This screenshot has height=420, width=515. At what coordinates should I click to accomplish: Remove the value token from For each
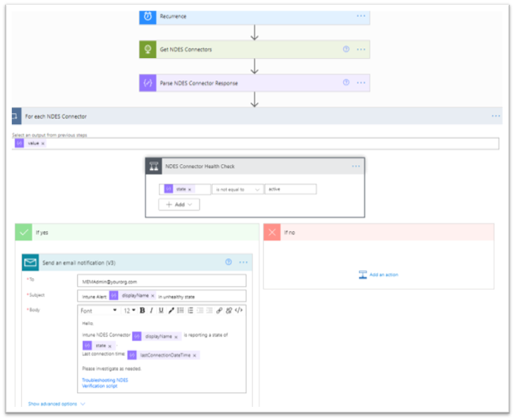click(43, 143)
